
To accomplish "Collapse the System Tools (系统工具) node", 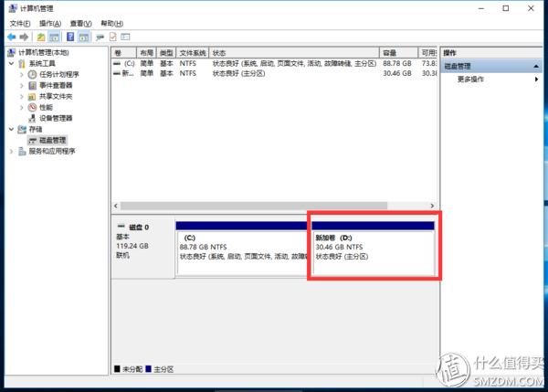I will click(11, 64).
